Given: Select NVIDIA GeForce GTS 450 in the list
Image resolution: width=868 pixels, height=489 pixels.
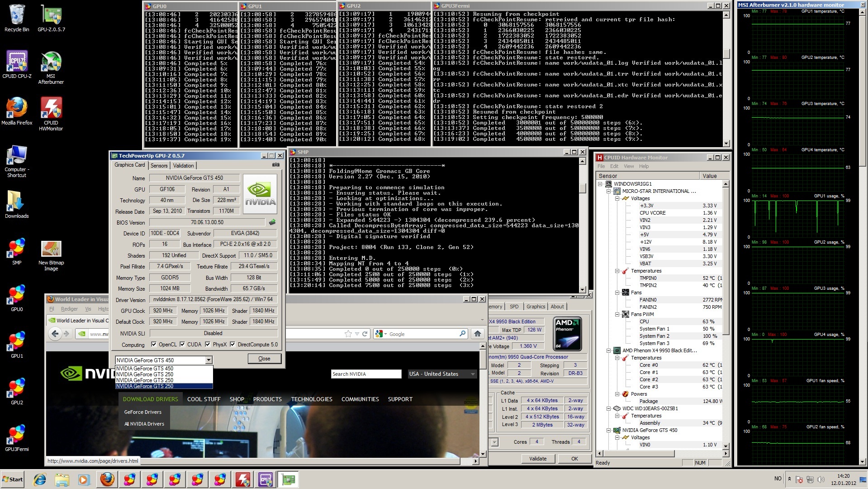Looking at the screenshot, I should [164, 369].
